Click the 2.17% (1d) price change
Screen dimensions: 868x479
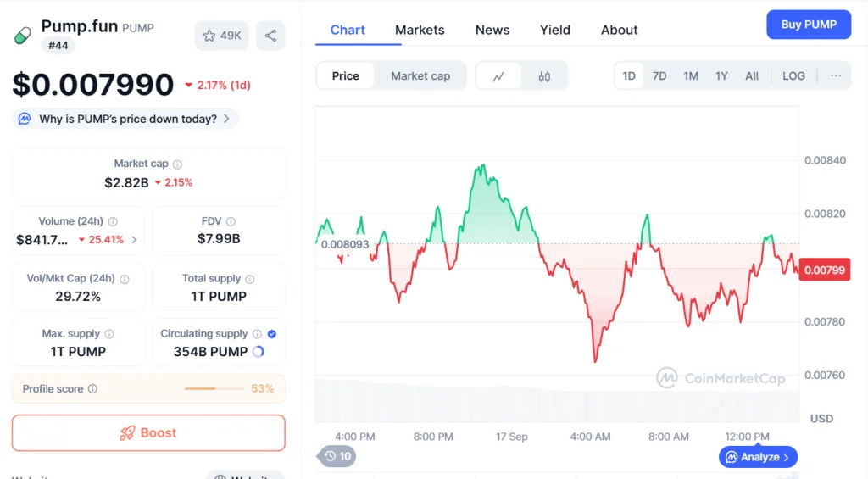[x=218, y=86]
